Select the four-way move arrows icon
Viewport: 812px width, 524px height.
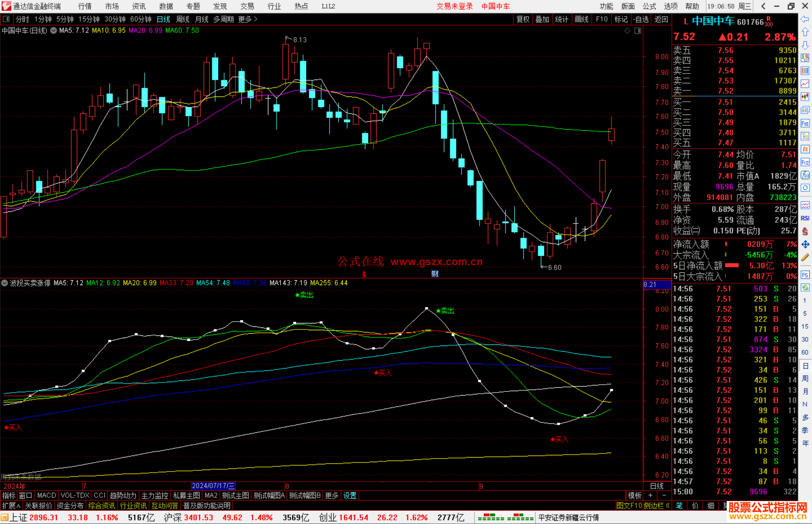tap(805, 245)
